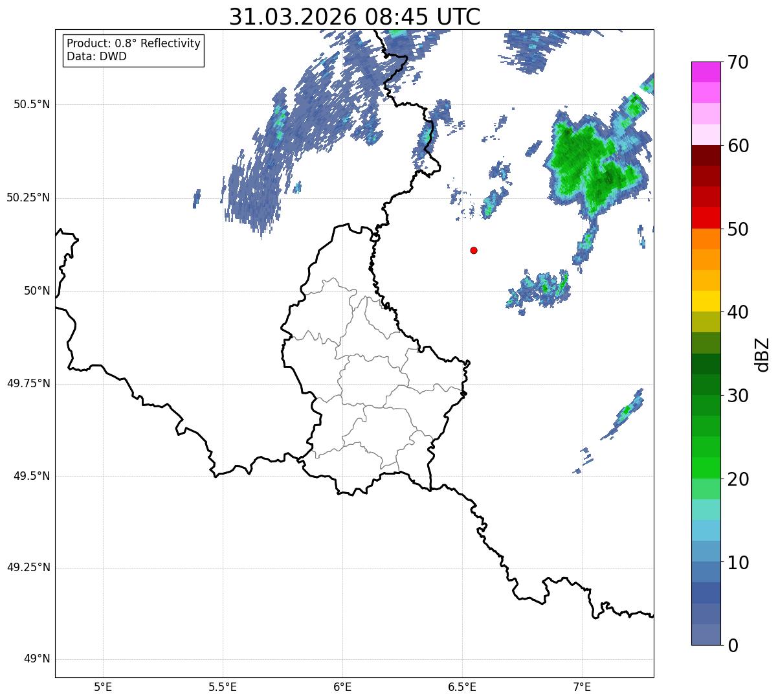Click the colorbar tick label 50
The width and height of the screenshot is (778, 700).
point(737,229)
